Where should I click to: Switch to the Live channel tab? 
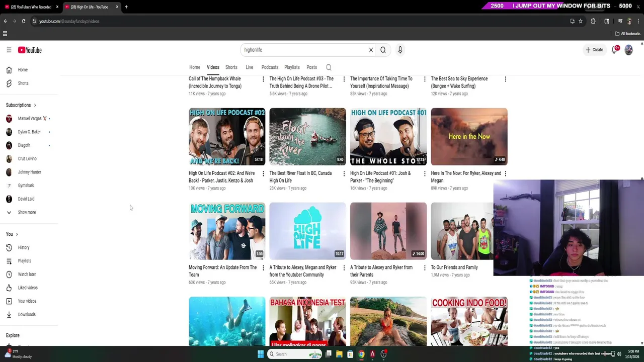click(250, 67)
